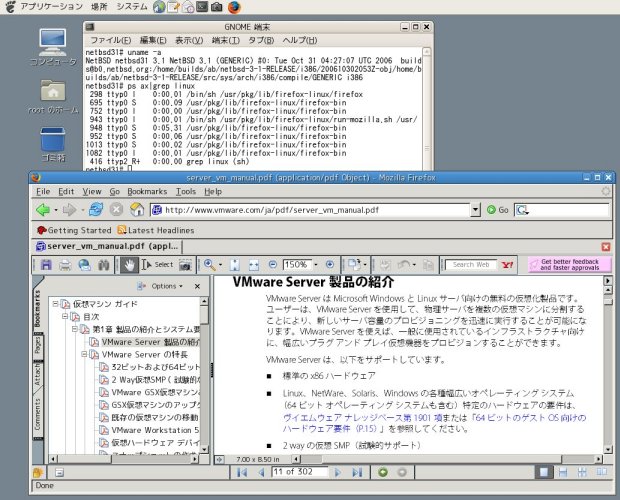Viewport: 620px width, 500px height.
Task: Click the Email PDF icon
Action: tap(84, 265)
